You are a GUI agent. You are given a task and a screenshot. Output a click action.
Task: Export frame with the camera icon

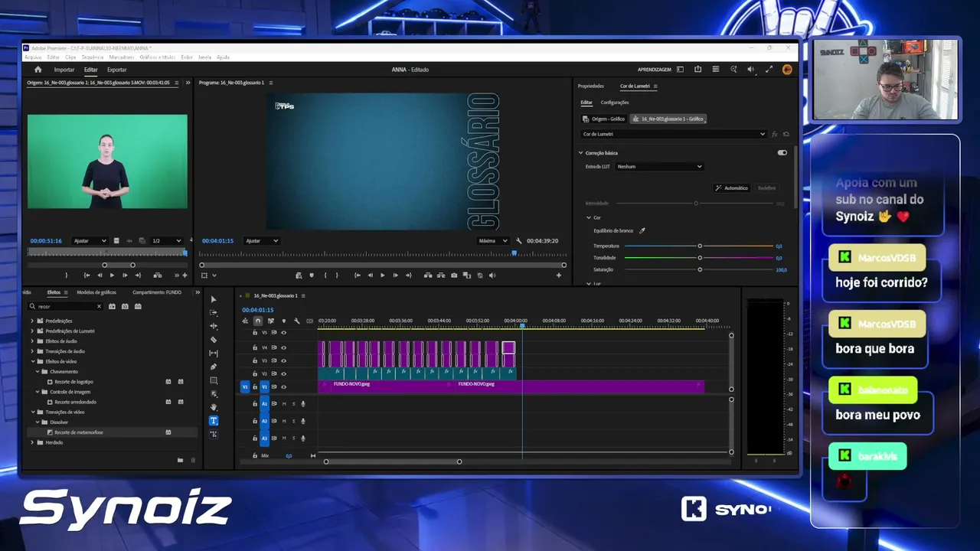454,275
